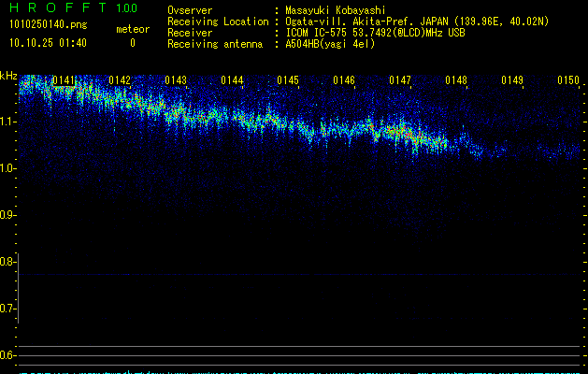Click the 0145 time marker
Screen dimensions: 588x374
point(288,80)
